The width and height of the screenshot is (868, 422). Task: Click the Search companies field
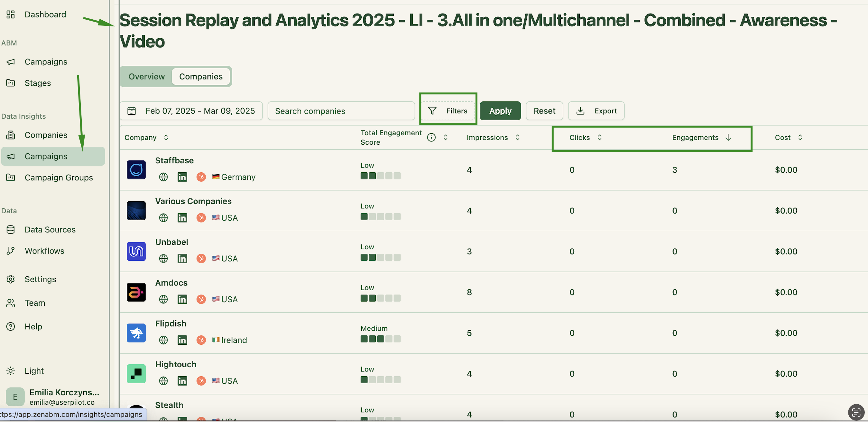(341, 110)
